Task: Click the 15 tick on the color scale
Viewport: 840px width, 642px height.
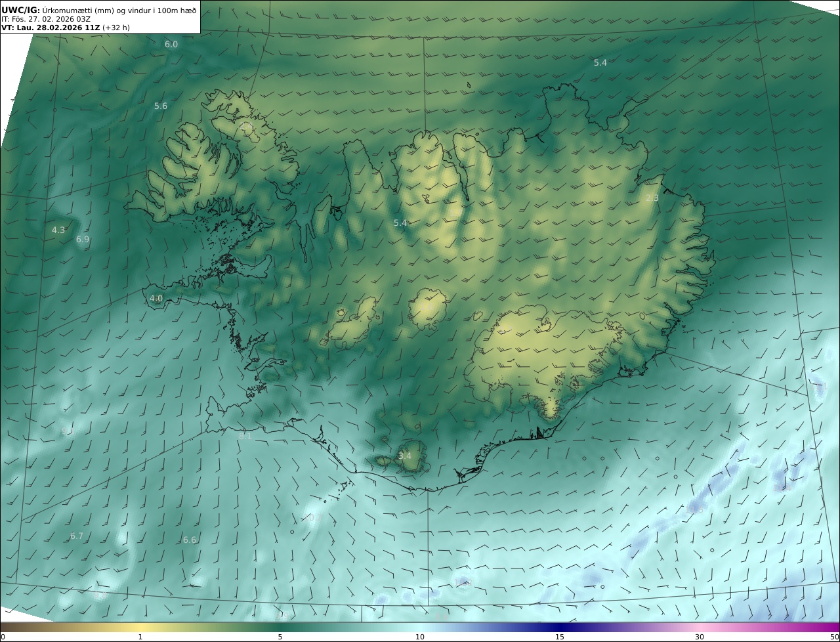Action: [560, 637]
